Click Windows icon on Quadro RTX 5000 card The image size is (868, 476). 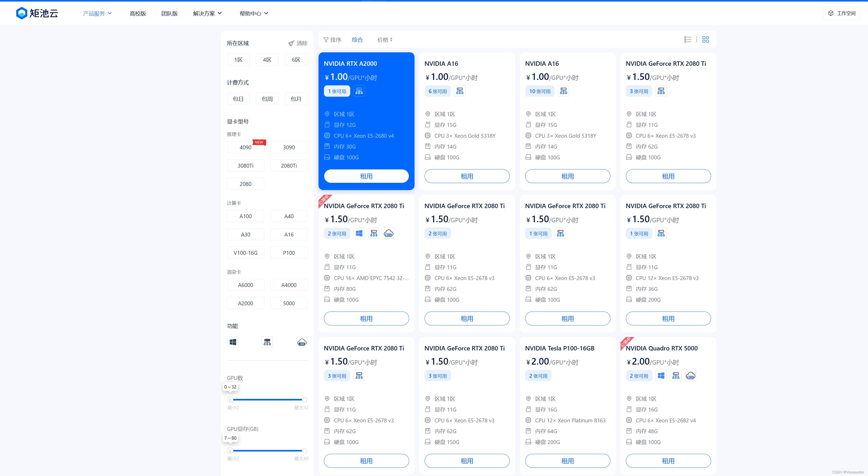pos(661,376)
